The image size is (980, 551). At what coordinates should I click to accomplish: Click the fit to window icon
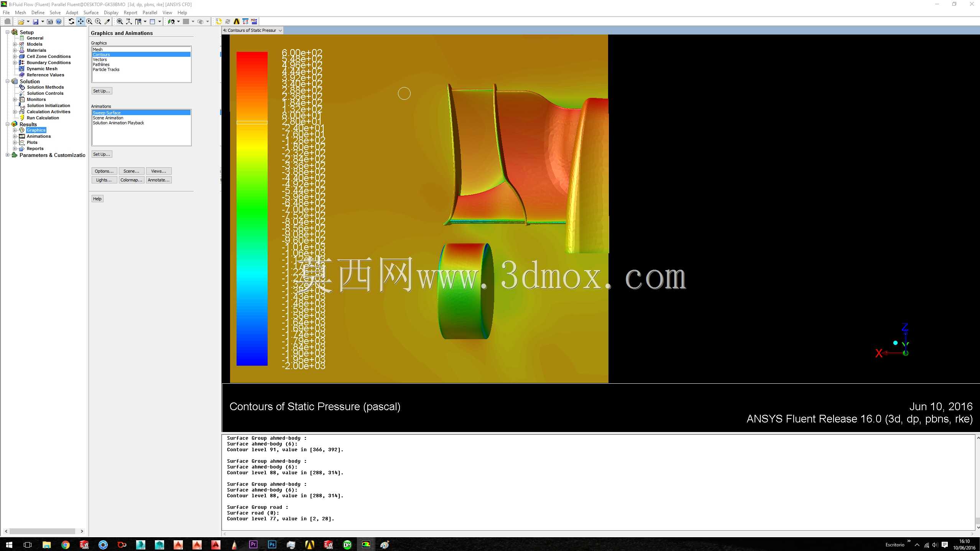(x=120, y=22)
